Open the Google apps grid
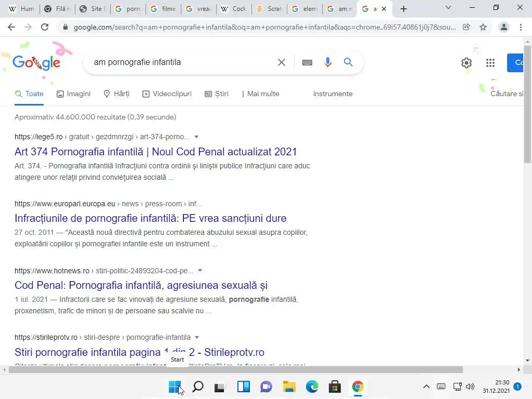 click(490, 63)
